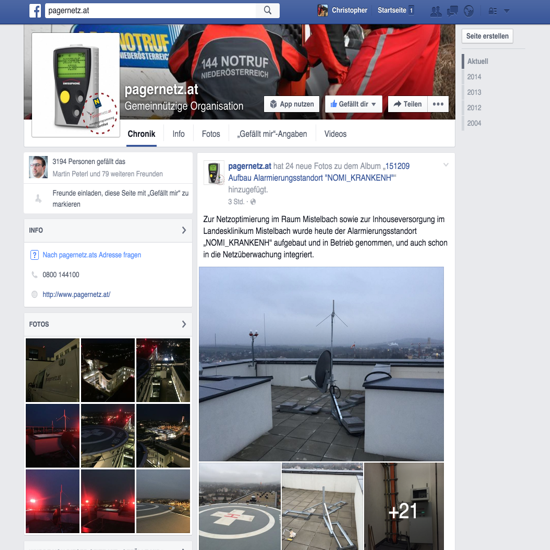This screenshot has width=550, height=550.
Task: Click phone number 0800 144100
Action: click(x=61, y=275)
